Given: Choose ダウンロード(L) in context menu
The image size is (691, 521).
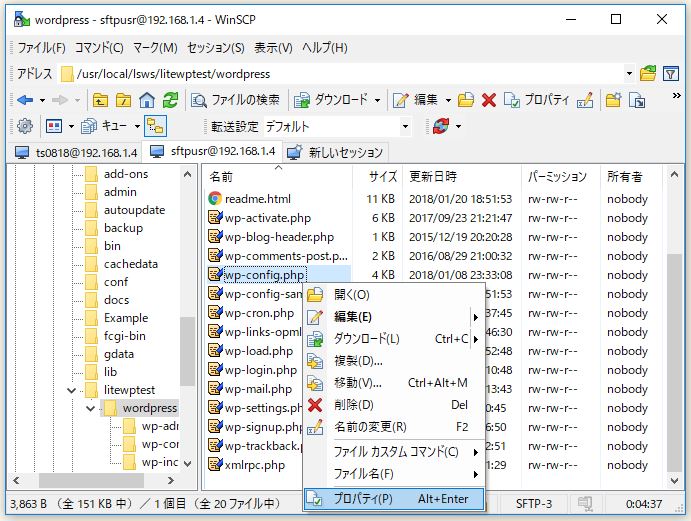Looking at the screenshot, I should [x=394, y=339].
